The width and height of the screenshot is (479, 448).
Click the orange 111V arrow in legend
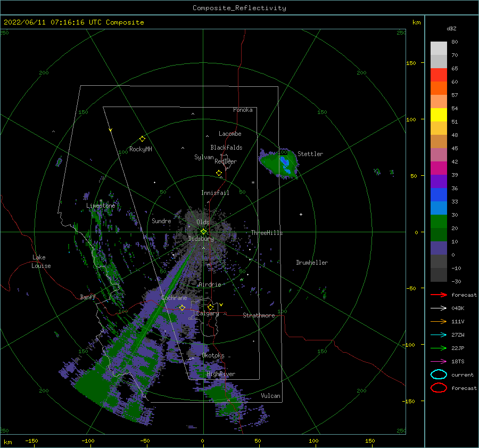[439, 321]
